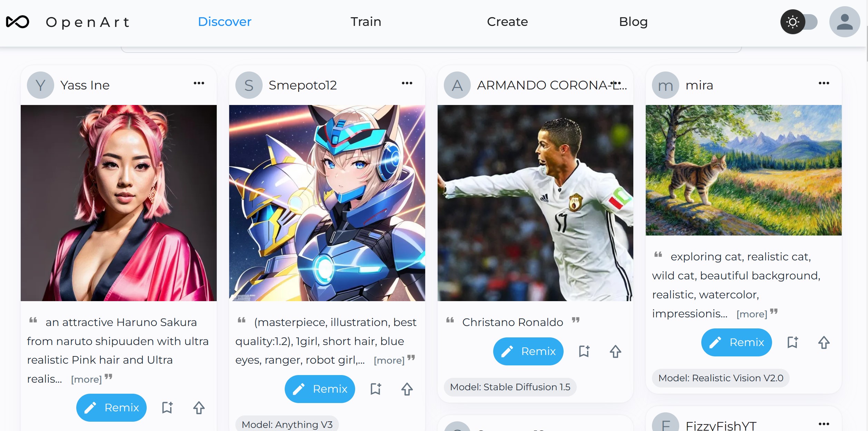The height and width of the screenshot is (431, 868).
Task: Toggle the light/dark mode switch
Action: [799, 22]
